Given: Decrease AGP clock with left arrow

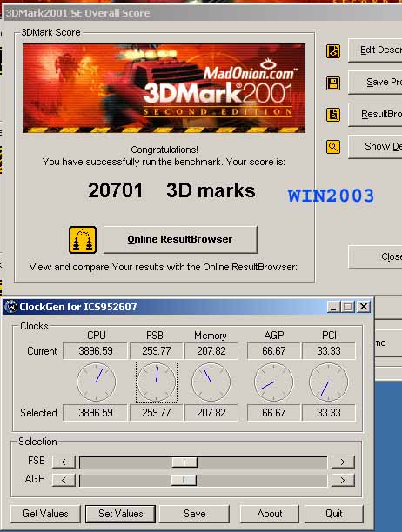Looking at the screenshot, I should click(x=64, y=480).
